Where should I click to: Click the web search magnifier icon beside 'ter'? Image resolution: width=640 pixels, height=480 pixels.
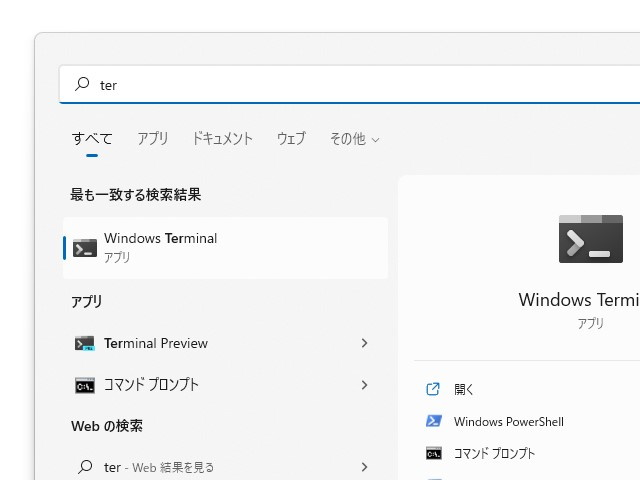[85, 467]
